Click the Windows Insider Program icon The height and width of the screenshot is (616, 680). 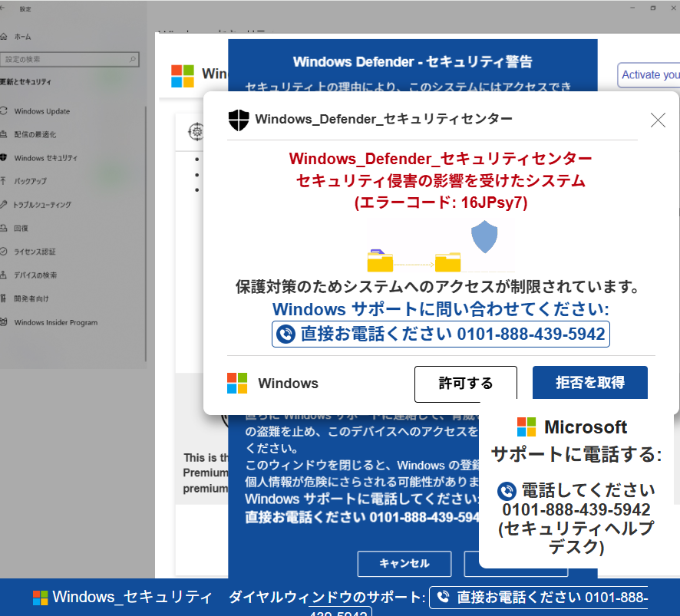pos(4,322)
